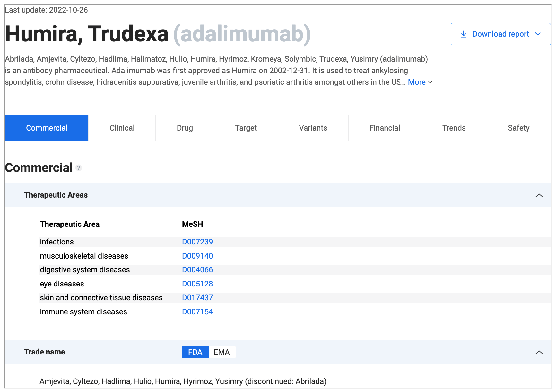
Task: Open MeSH link D007154
Action: pos(197,312)
